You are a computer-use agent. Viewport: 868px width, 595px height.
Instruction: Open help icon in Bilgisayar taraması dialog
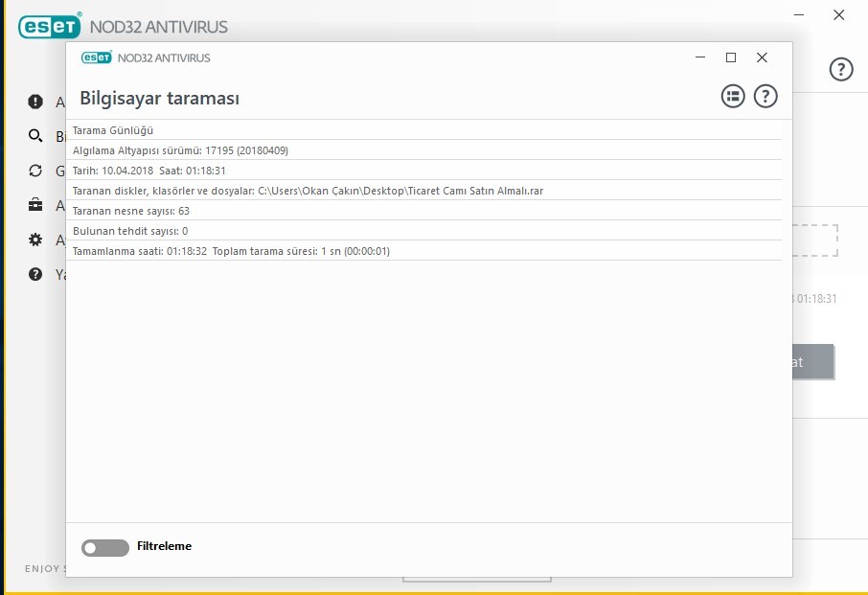click(x=765, y=97)
